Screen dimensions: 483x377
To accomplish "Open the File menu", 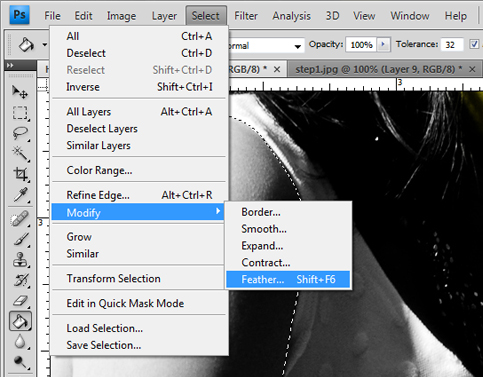I will [52, 16].
